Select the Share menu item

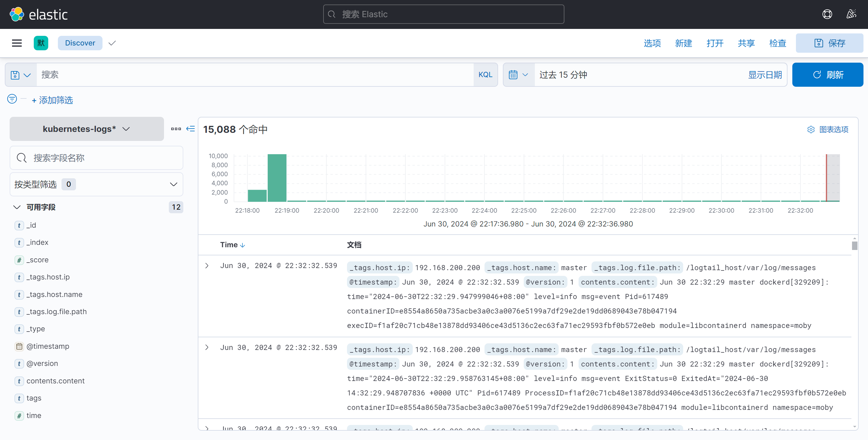[746, 43]
